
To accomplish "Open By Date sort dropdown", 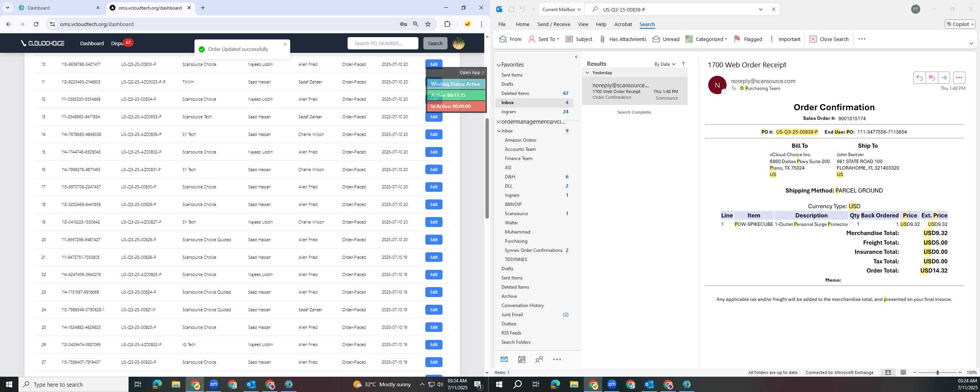I will point(665,64).
